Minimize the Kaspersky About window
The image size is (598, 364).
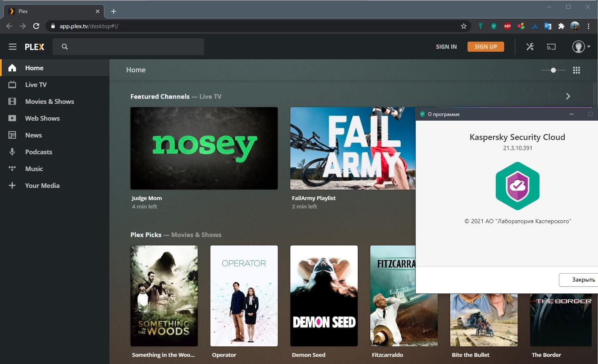click(571, 114)
